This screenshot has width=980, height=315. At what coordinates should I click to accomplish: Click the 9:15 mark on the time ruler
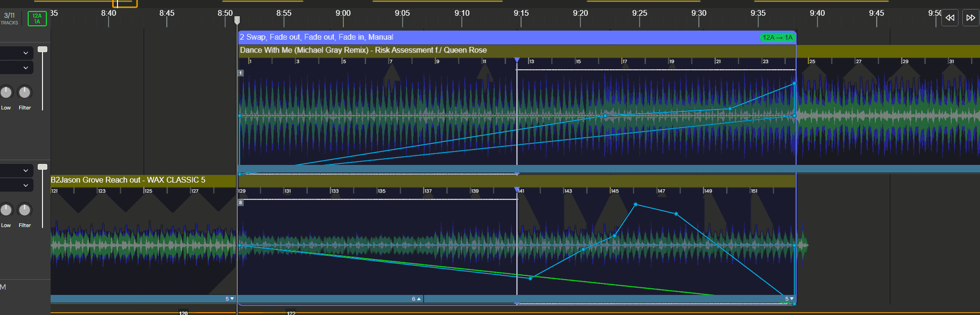tap(521, 13)
